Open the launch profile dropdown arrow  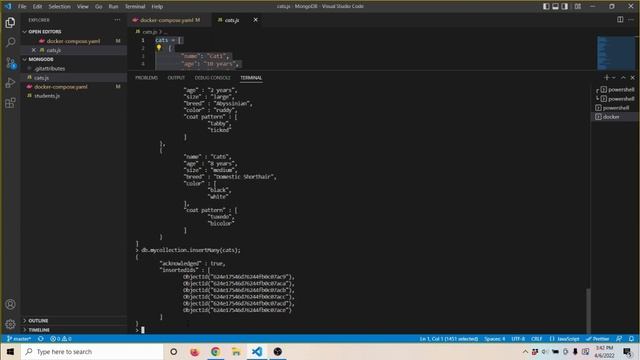click(x=613, y=78)
